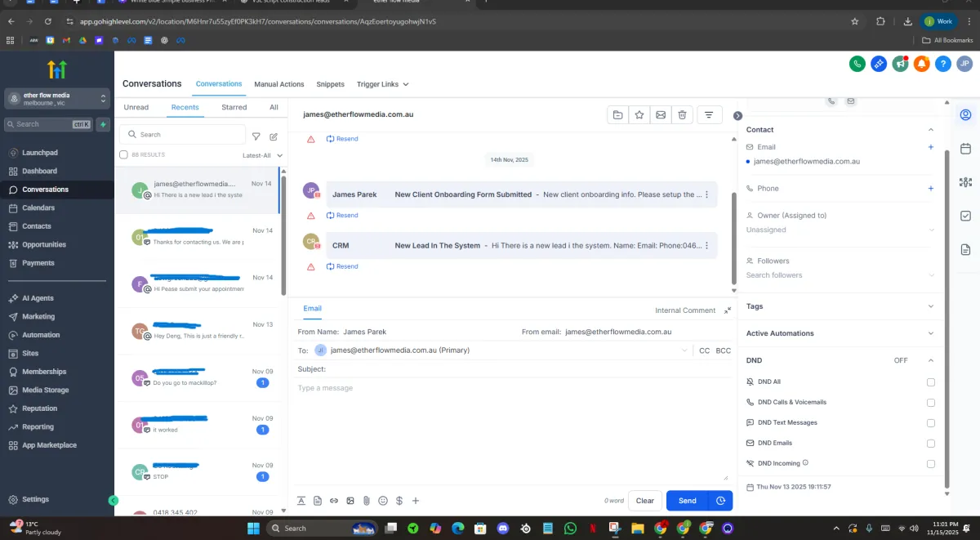The image size is (980, 540).
Task: Mark conversation unread via envelope icon
Action: (661, 115)
